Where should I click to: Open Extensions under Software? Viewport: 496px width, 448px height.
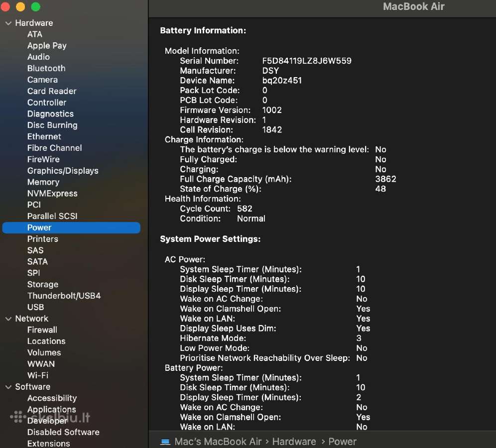coord(49,444)
